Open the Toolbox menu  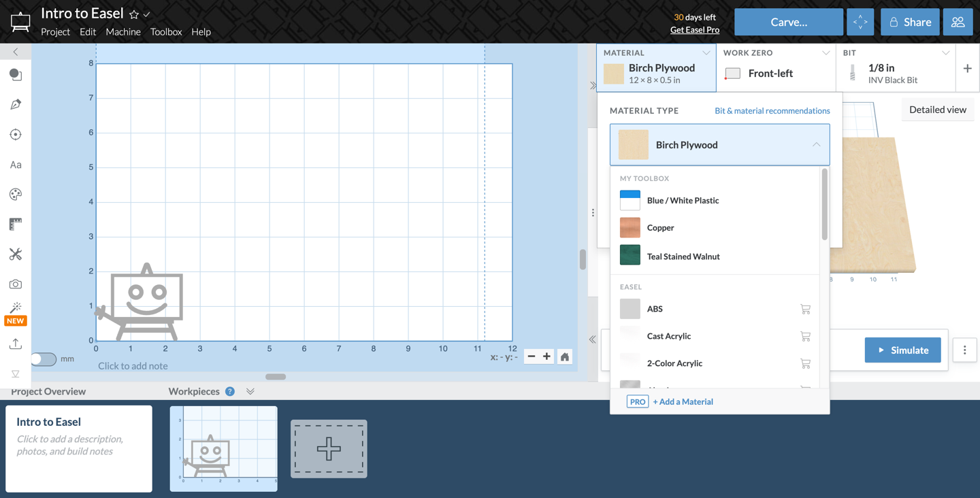click(x=166, y=32)
